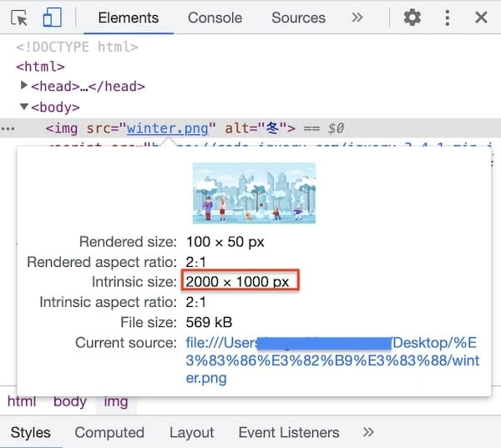Select html in the breadcrumb bar
The height and width of the screenshot is (448, 501).
point(22,401)
